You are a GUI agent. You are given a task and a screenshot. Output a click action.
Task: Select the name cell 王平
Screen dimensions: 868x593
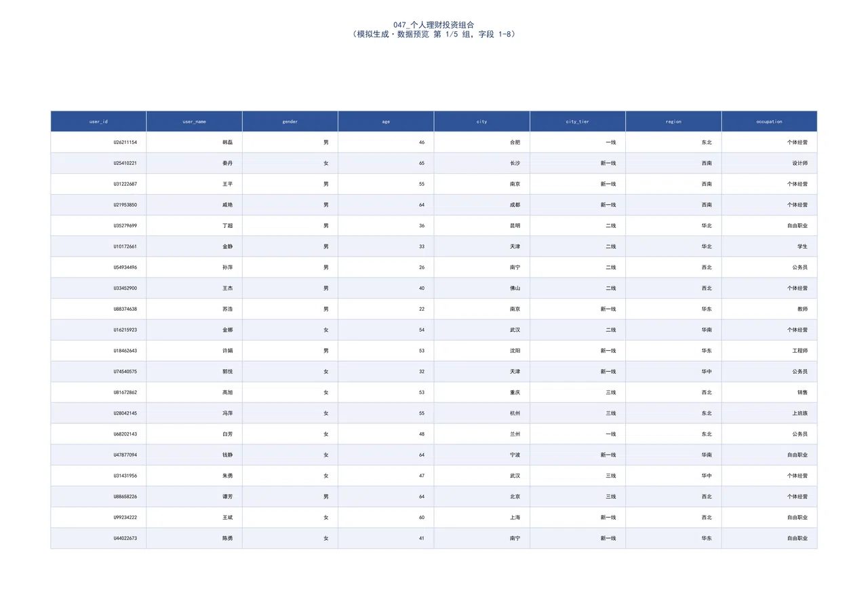pos(194,184)
